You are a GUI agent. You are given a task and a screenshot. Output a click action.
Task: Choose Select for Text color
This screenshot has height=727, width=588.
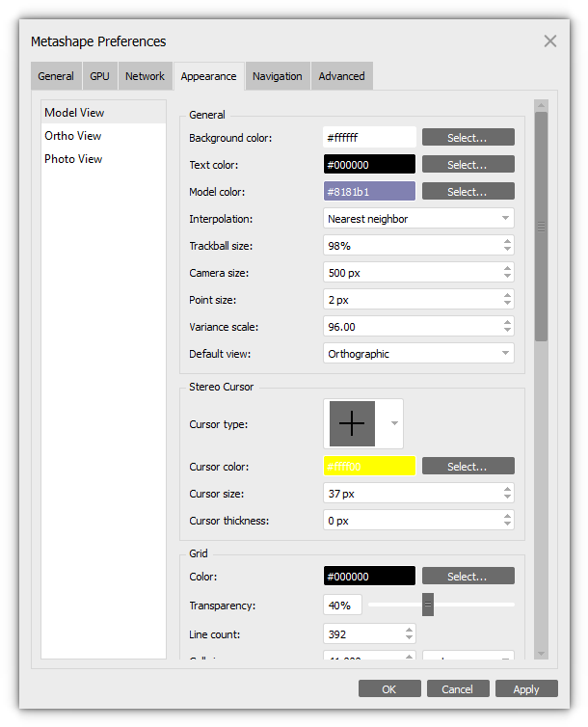tap(468, 165)
